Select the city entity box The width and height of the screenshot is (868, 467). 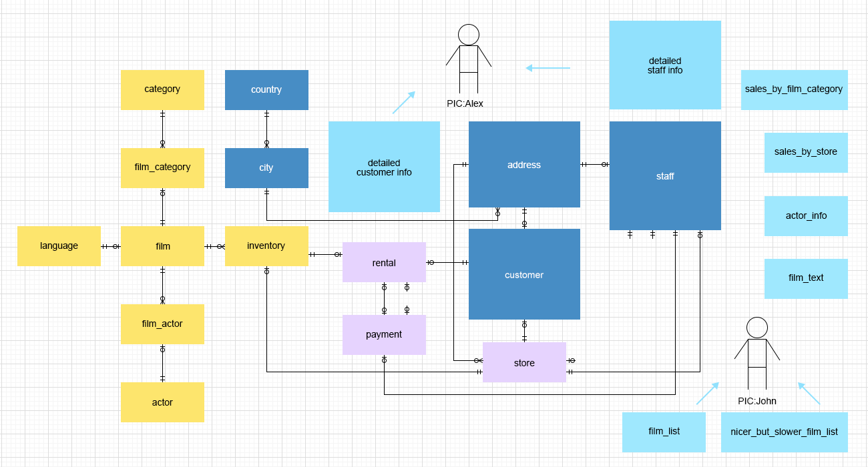(x=266, y=167)
